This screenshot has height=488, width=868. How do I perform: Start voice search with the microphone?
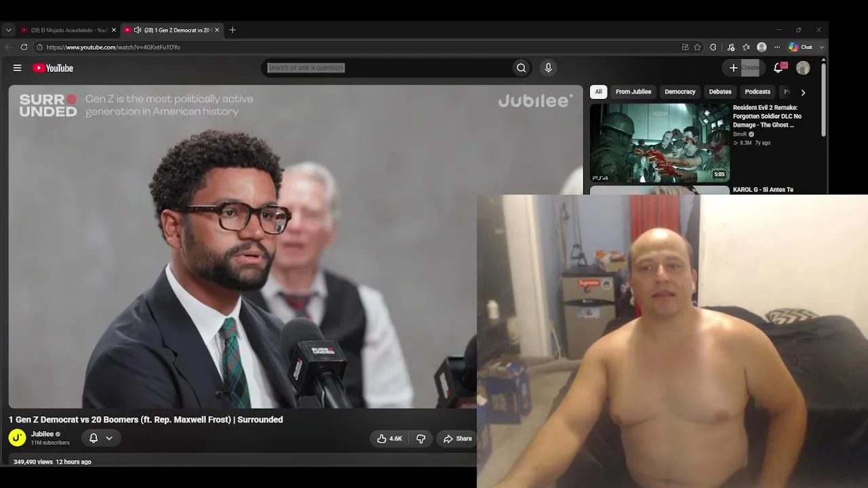point(549,68)
